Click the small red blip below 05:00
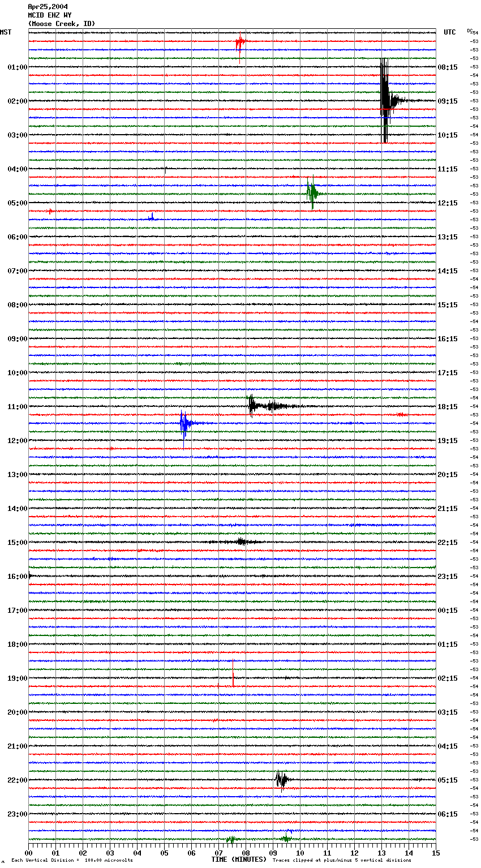The height and width of the screenshot is (868, 481). pos(50,211)
